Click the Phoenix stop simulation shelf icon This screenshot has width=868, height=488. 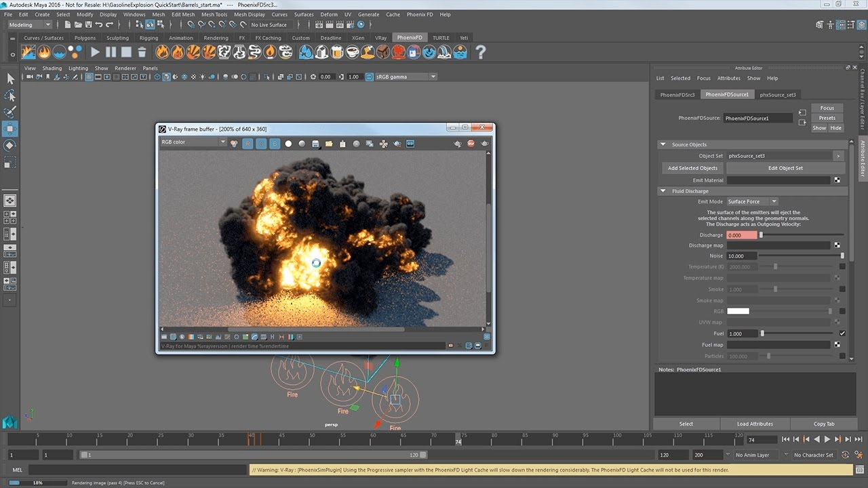point(126,52)
